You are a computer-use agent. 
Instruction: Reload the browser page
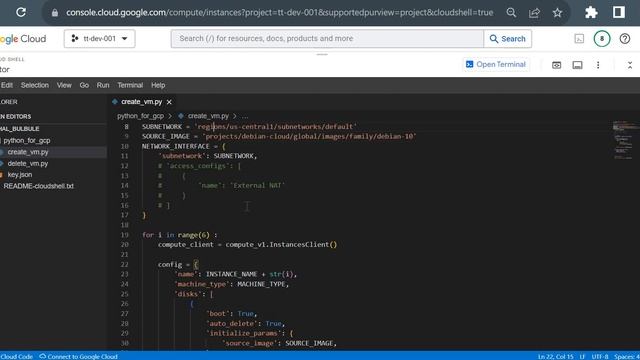tap(21, 12)
